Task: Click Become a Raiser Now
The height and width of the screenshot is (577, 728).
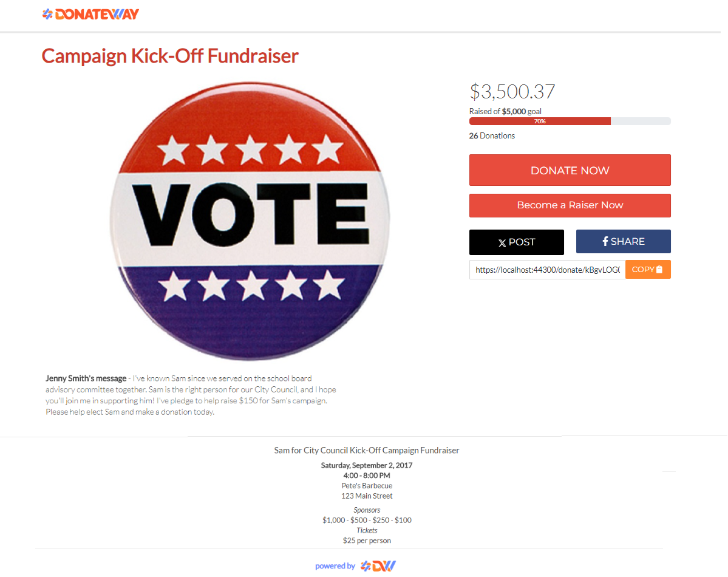Action: coord(570,205)
